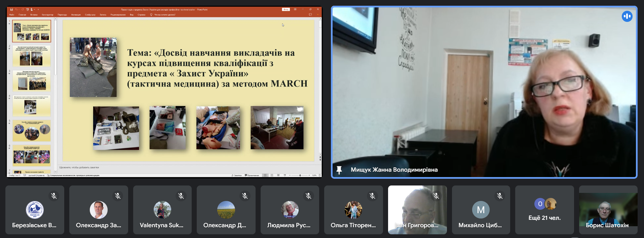Click the Undo arrow in quick access toolbar
Viewport: 644px width, 238px height.
tap(16, 9)
